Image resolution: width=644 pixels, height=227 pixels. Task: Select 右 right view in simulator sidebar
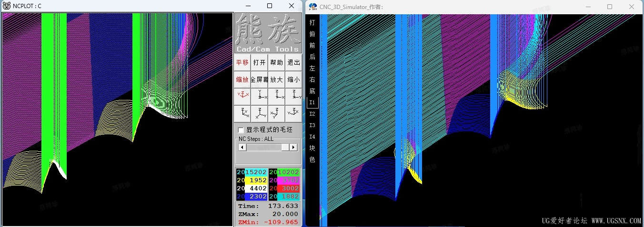pos(312,79)
